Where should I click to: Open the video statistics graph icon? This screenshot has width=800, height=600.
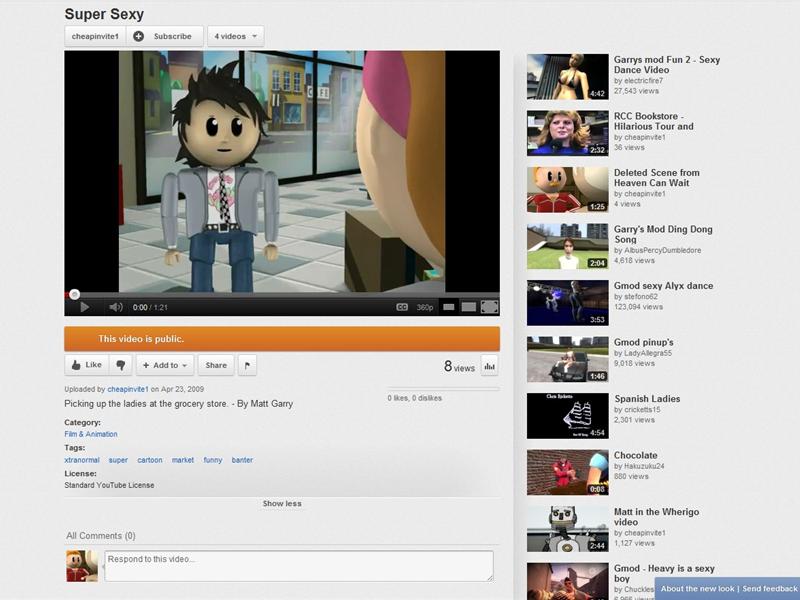click(488, 365)
